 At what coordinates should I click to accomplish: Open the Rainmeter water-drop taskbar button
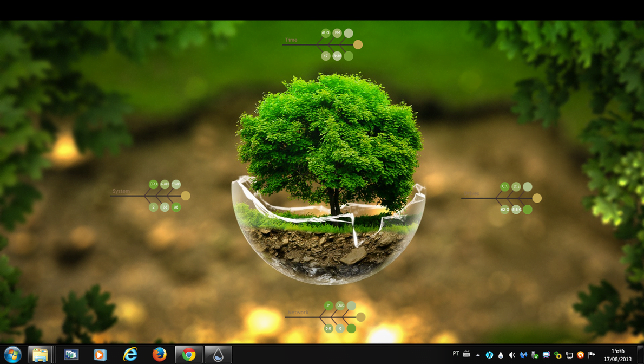(x=218, y=355)
